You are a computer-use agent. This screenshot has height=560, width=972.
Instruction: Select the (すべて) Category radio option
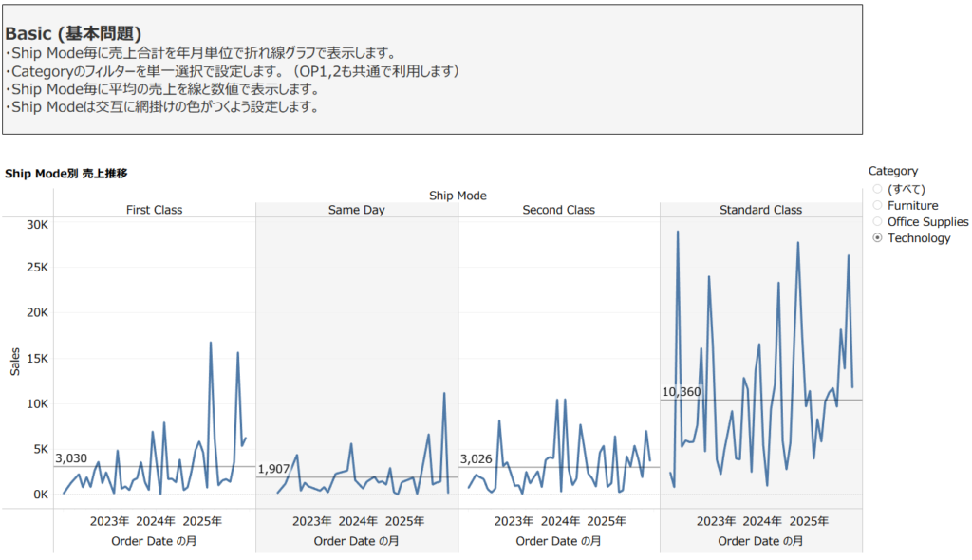pos(877,189)
